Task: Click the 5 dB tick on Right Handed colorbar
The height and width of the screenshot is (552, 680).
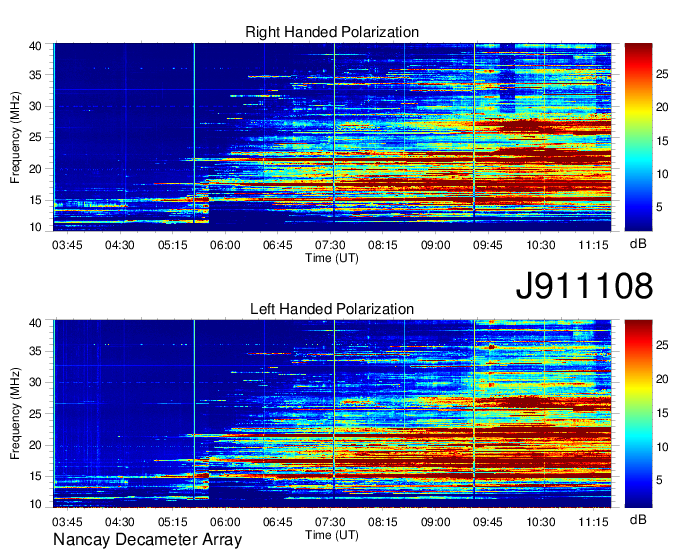Action: point(659,207)
